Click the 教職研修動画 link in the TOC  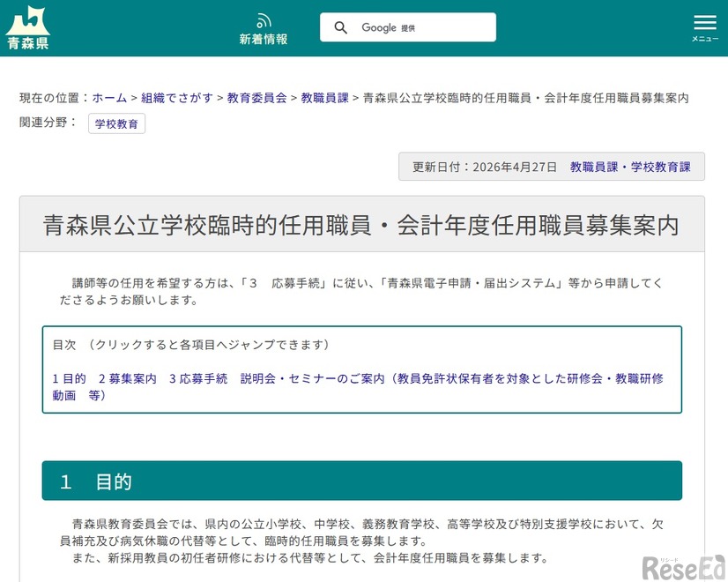tap(641, 377)
